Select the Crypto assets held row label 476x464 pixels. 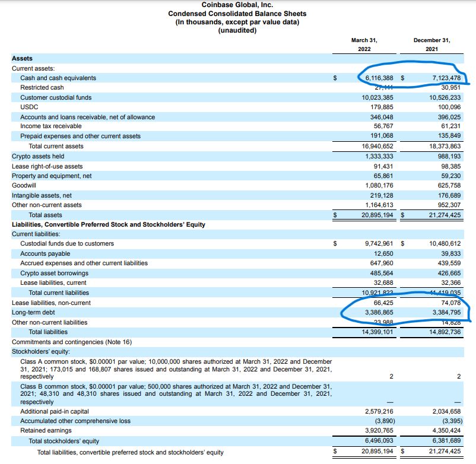coord(38,156)
